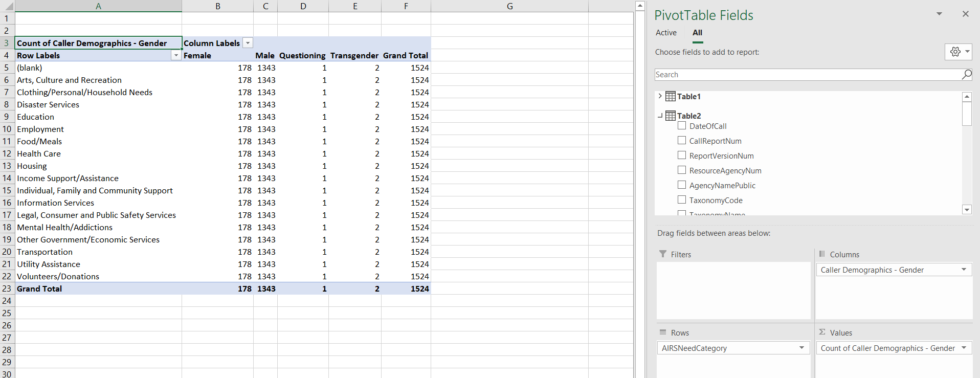Click the Rows area icon
980x378 pixels.
663,332
